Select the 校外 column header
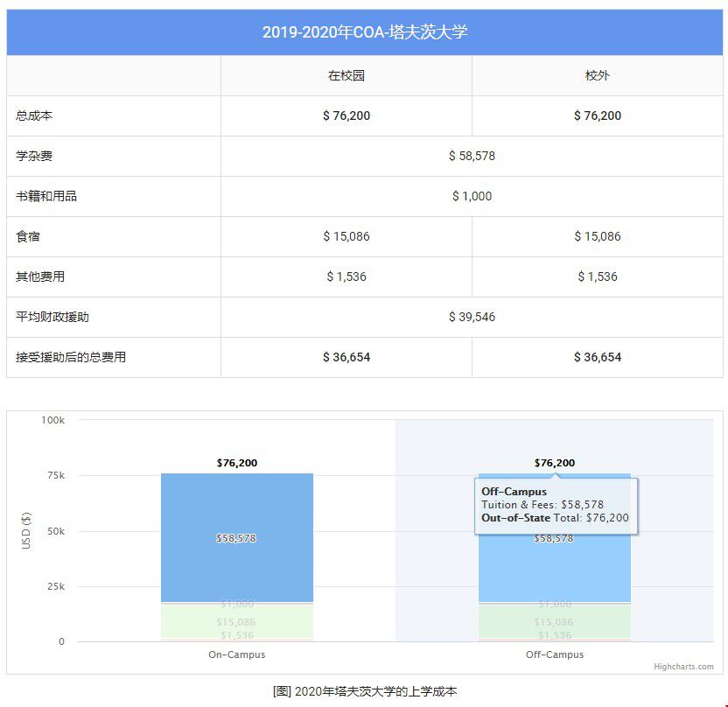 (597, 75)
